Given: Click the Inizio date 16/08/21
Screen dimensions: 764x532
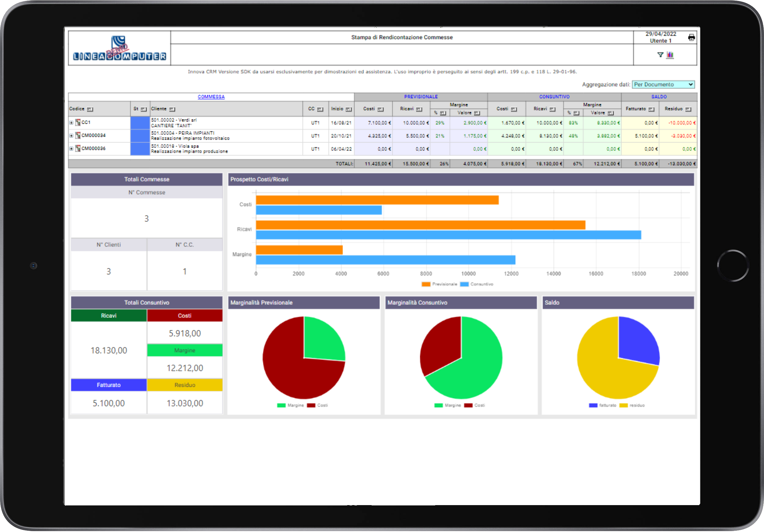Looking at the screenshot, I should coord(341,123).
